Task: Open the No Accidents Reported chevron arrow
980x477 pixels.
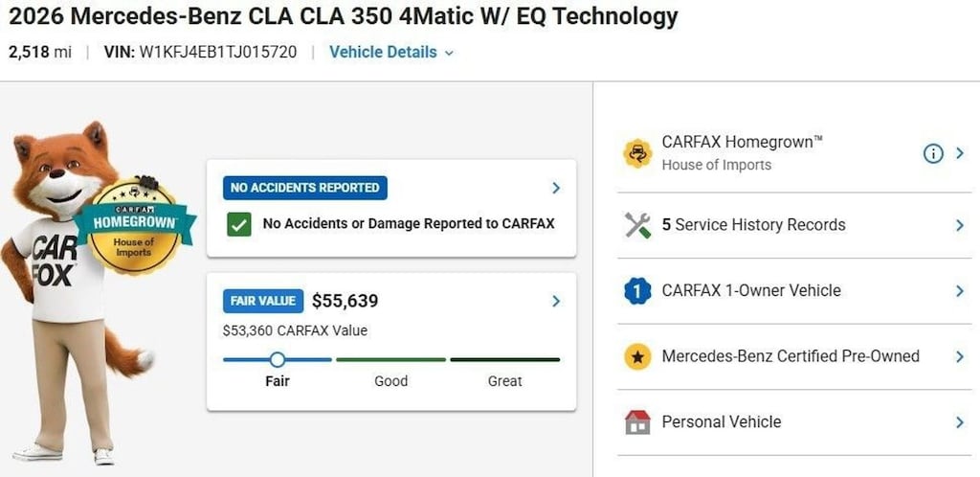Action: (x=556, y=188)
